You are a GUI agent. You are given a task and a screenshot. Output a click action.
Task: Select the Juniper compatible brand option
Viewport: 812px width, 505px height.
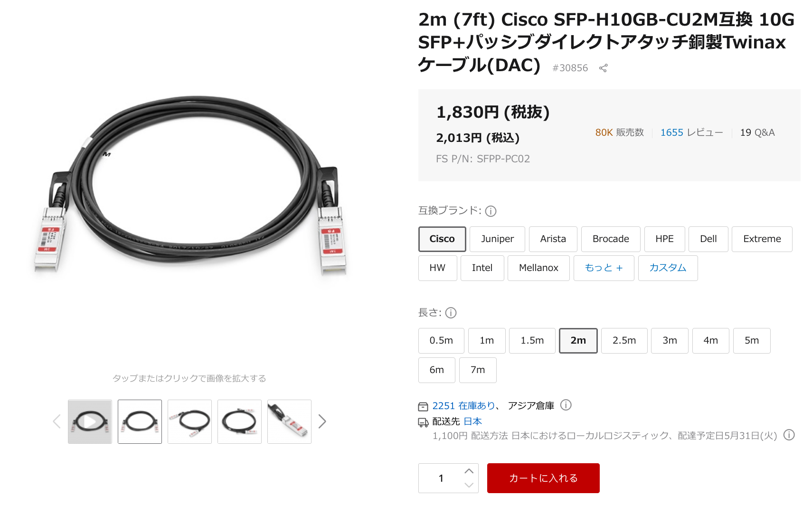(497, 239)
